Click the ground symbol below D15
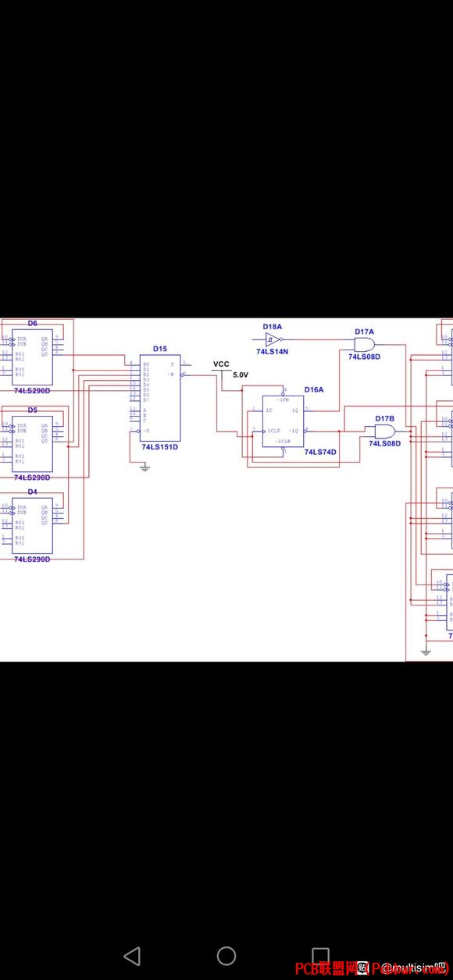This screenshot has height=980, width=453. (x=144, y=467)
